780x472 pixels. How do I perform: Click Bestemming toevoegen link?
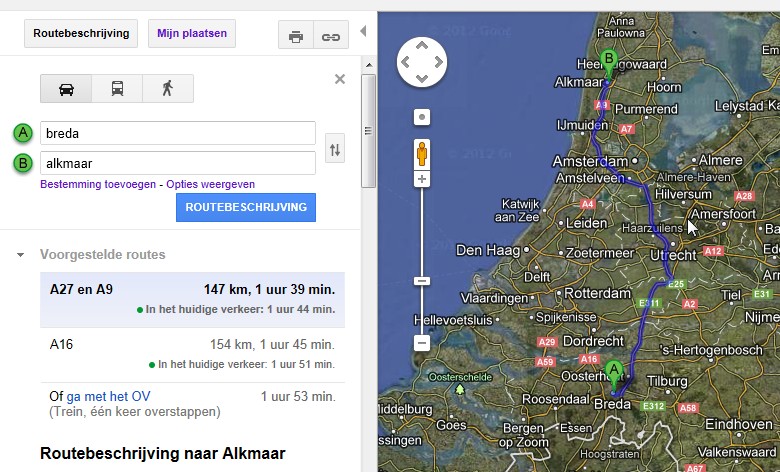pos(98,184)
